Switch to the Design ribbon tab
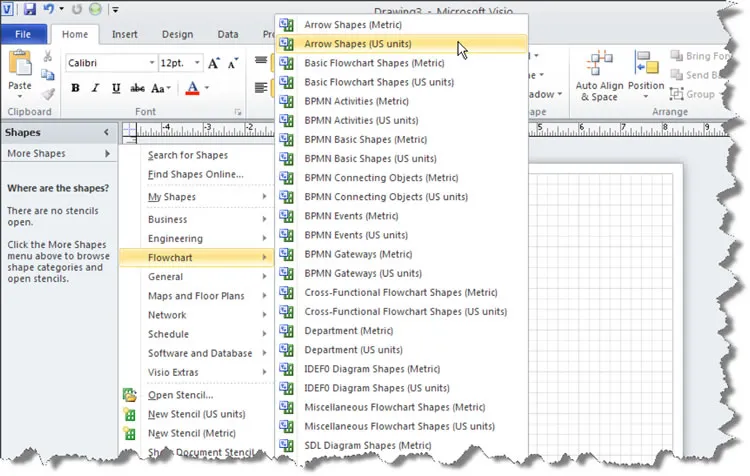The image size is (750, 476). click(177, 34)
